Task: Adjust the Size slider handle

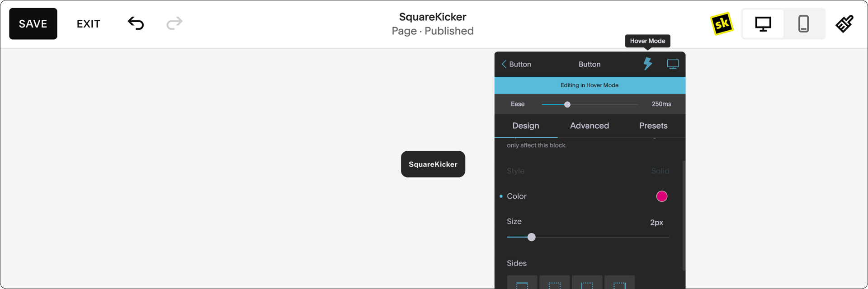Action: [x=532, y=237]
